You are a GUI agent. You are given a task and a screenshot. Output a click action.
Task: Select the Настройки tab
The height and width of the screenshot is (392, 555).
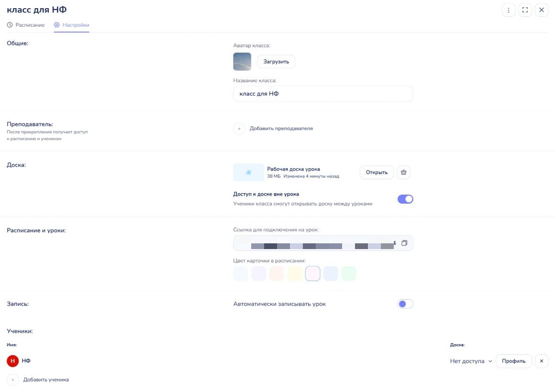point(71,25)
